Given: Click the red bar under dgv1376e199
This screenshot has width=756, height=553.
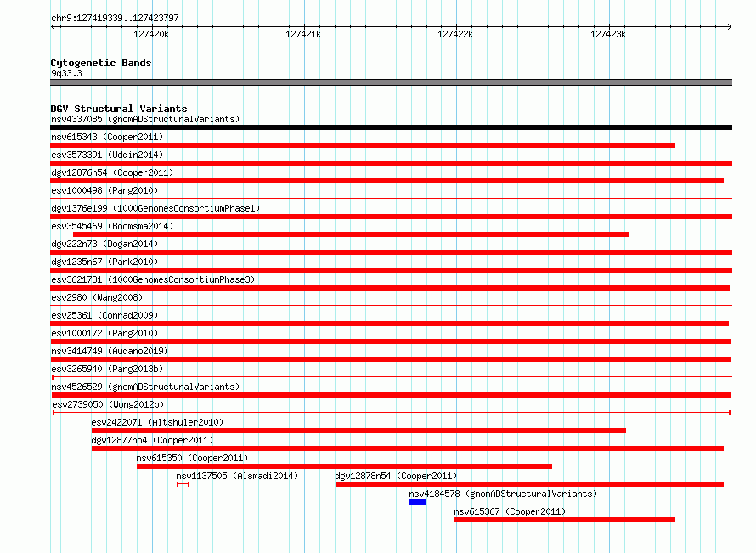Looking at the screenshot, I should 391,217.
